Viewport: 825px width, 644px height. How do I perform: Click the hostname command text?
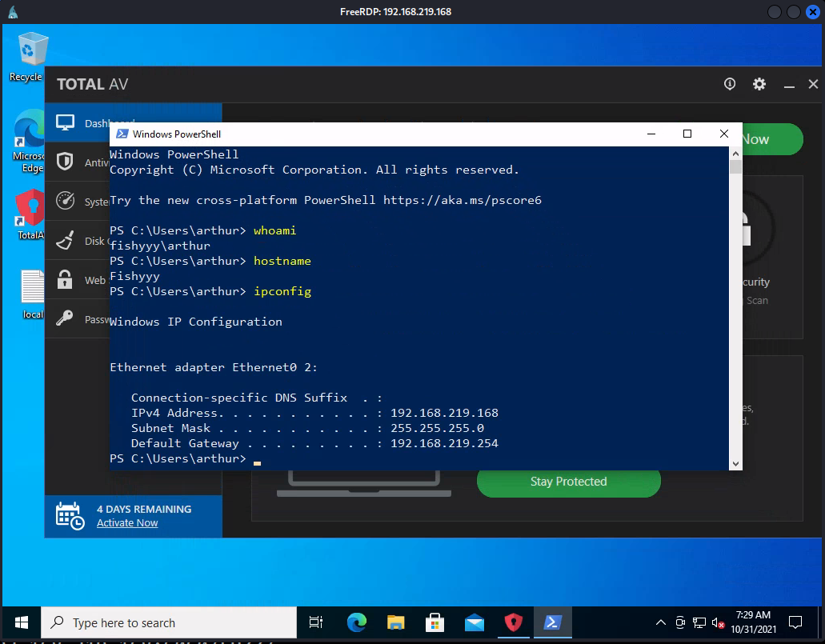[x=282, y=261]
